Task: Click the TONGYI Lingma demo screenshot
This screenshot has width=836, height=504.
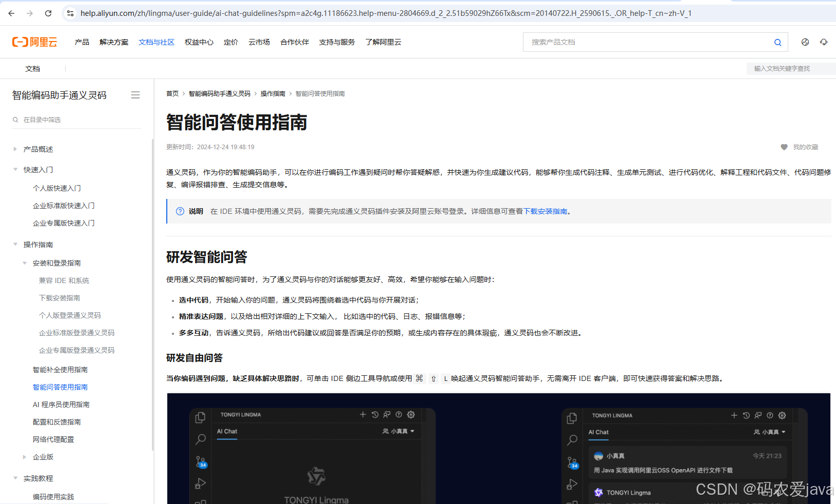Action: (498, 449)
